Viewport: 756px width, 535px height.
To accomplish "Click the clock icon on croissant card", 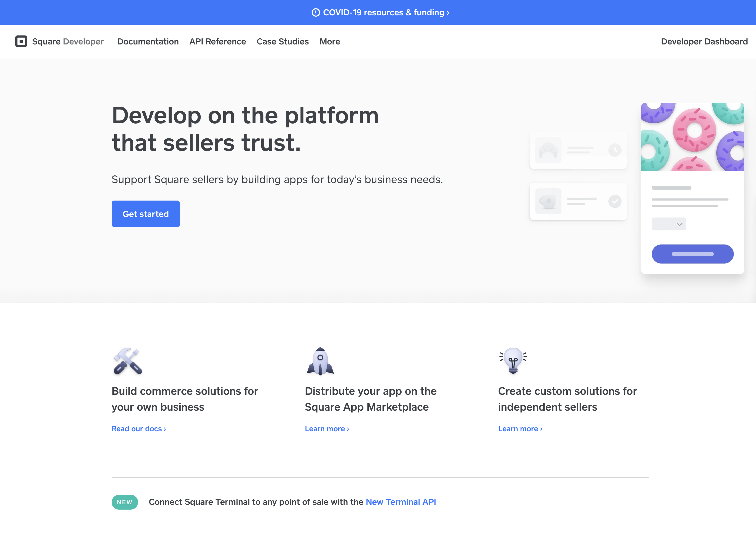I will pos(615,150).
